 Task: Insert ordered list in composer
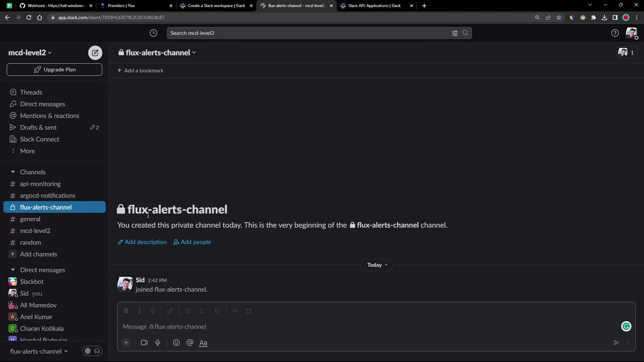[x=187, y=311]
